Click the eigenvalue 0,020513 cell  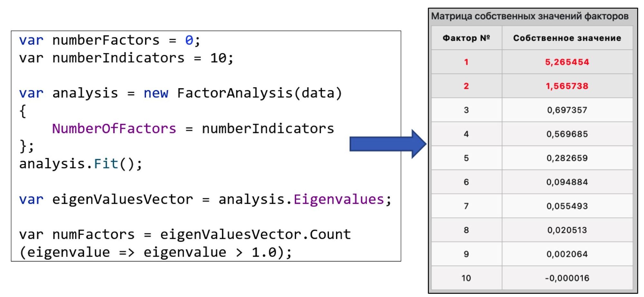tap(567, 230)
